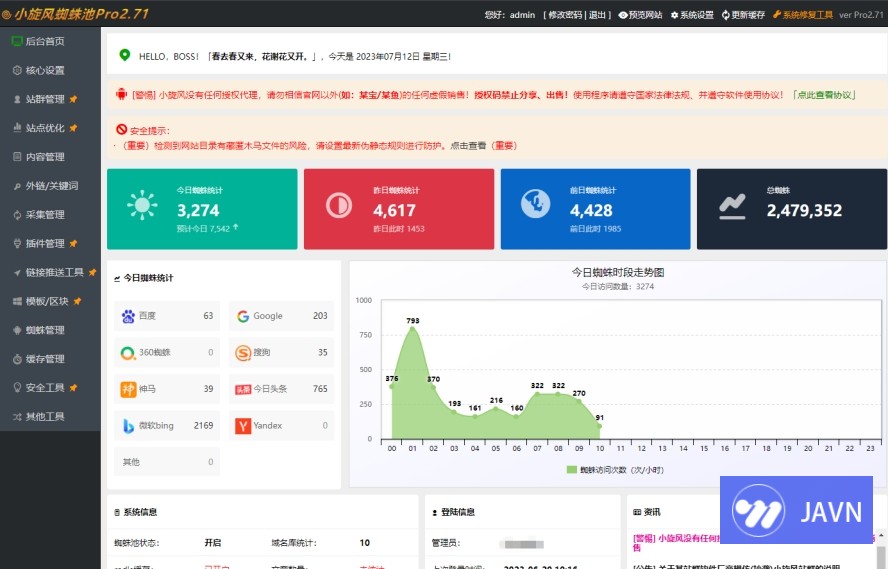Click the 360蜘蛛 circular icon
Screen dimensions: 888x569
tap(128, 353)
